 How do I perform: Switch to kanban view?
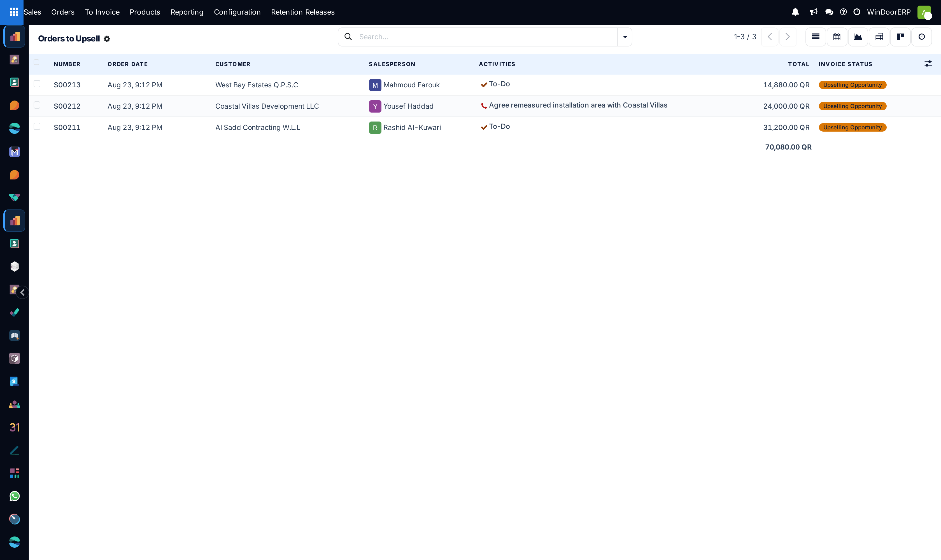click(900, 37)
